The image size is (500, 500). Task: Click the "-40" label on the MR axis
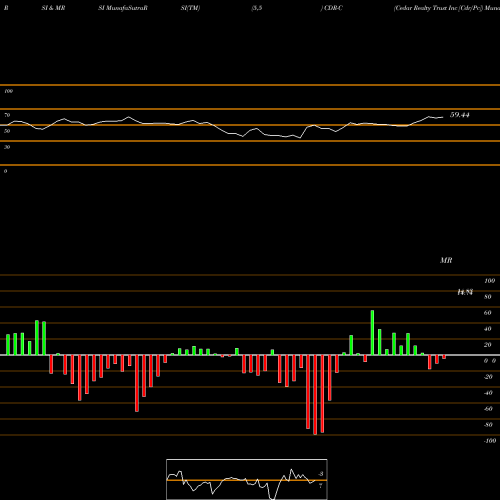[x=488, y=393]
